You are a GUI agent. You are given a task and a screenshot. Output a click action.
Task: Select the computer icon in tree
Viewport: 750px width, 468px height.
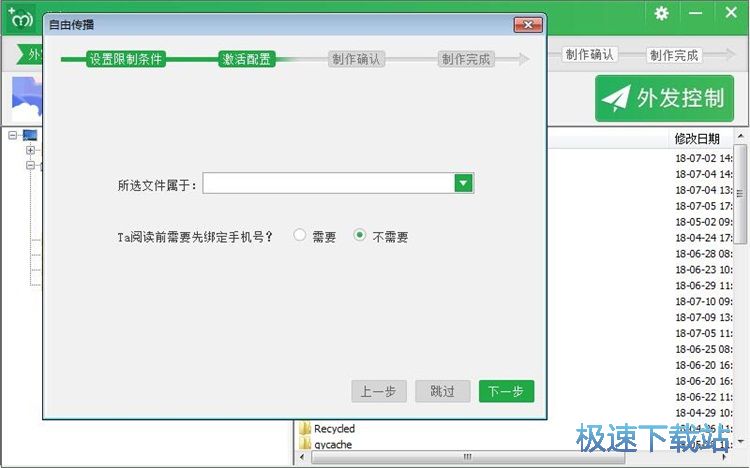pyautogui.click(x=30, y=135)
